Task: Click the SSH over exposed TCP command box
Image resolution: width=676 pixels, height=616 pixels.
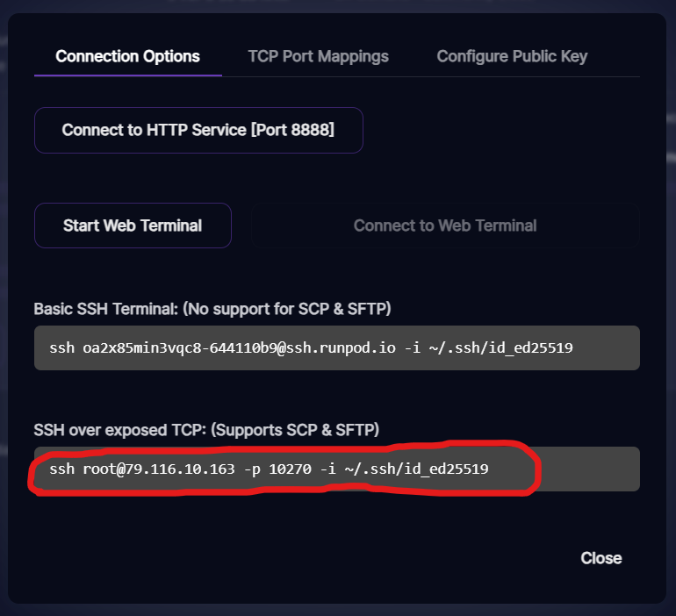Action: tap(337, 469)
